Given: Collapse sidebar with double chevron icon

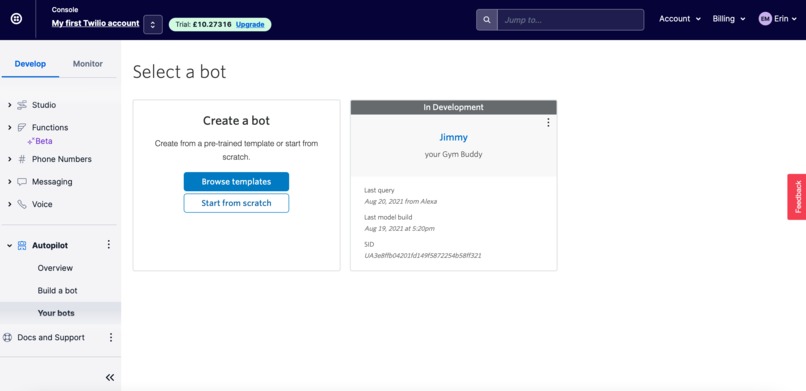Looking at the screenshot, I should tap(109, 378).
